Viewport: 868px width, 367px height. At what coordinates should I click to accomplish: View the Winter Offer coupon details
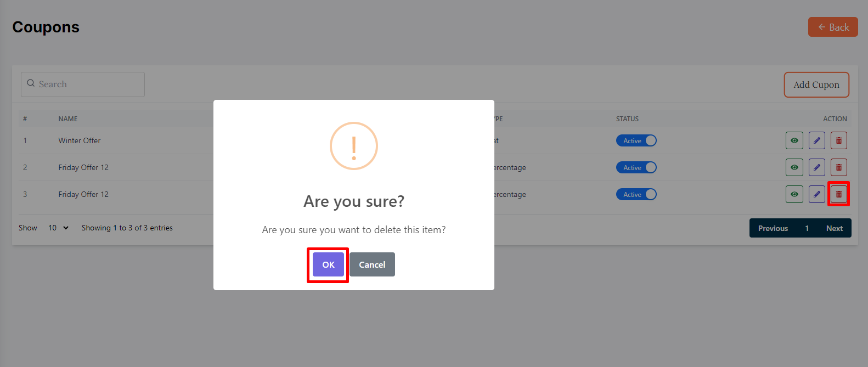coord(794,140)
